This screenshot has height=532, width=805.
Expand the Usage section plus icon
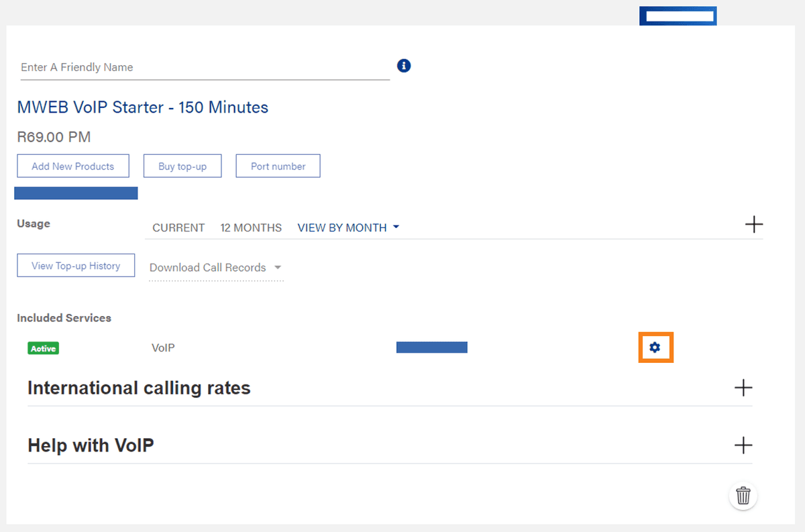[x=754, y=224]
